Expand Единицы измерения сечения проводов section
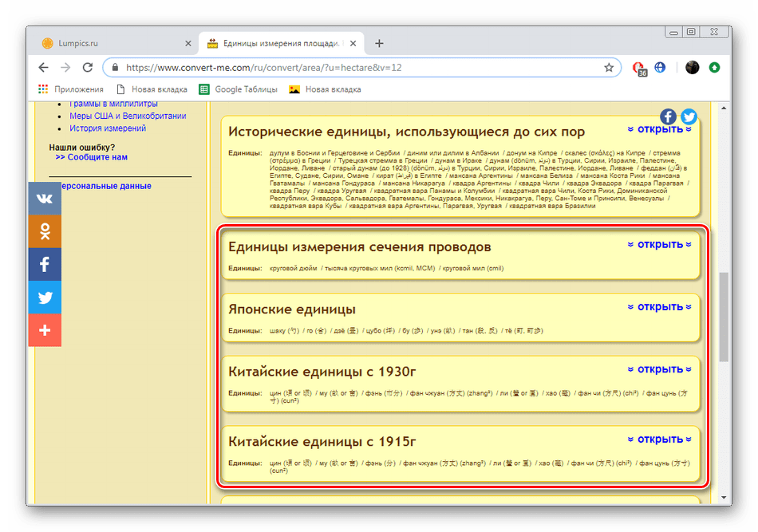The height and width of the screenshot is (532, 758). click(x=659, y=245)
